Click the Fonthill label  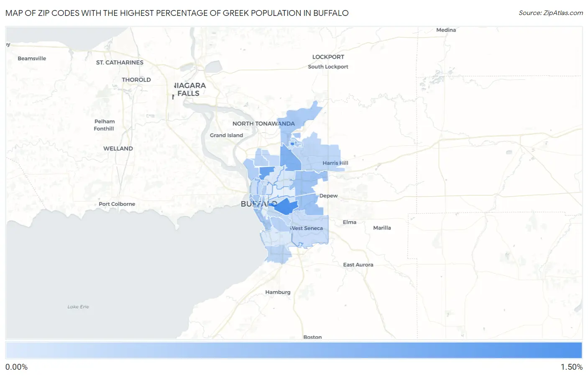pyautogui.click(x=104, y=129)
